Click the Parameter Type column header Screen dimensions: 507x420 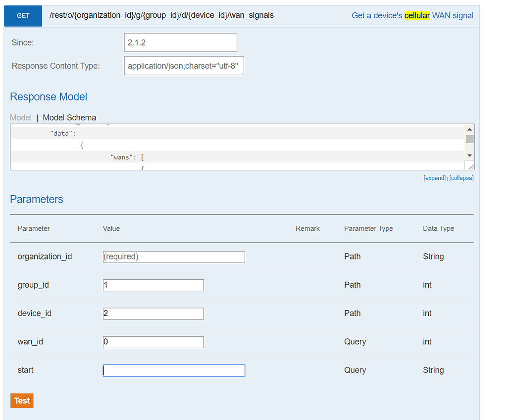368,228
